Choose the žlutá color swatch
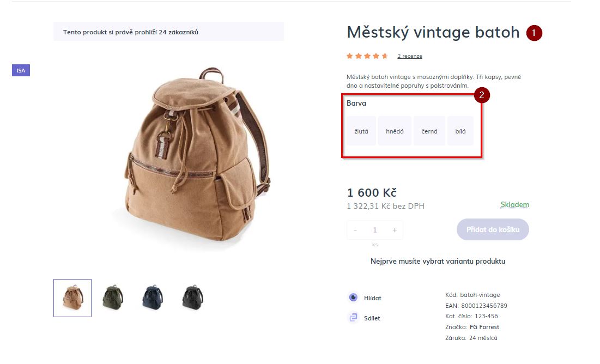 (x=361, y=131)
